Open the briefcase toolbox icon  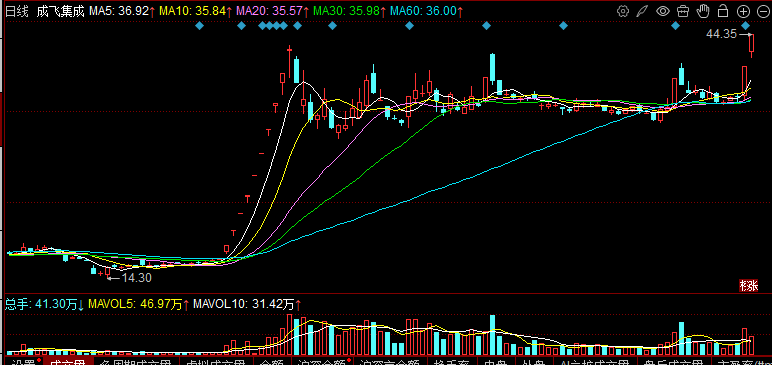tap(683, 11)
